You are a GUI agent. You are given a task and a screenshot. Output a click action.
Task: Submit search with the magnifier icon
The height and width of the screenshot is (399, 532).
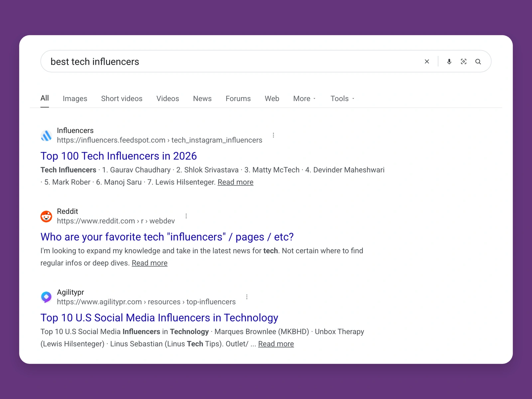pos(478,62)
